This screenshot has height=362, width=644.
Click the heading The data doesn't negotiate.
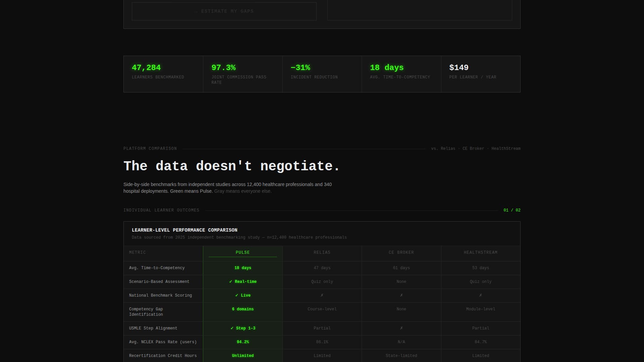[231, 166]
